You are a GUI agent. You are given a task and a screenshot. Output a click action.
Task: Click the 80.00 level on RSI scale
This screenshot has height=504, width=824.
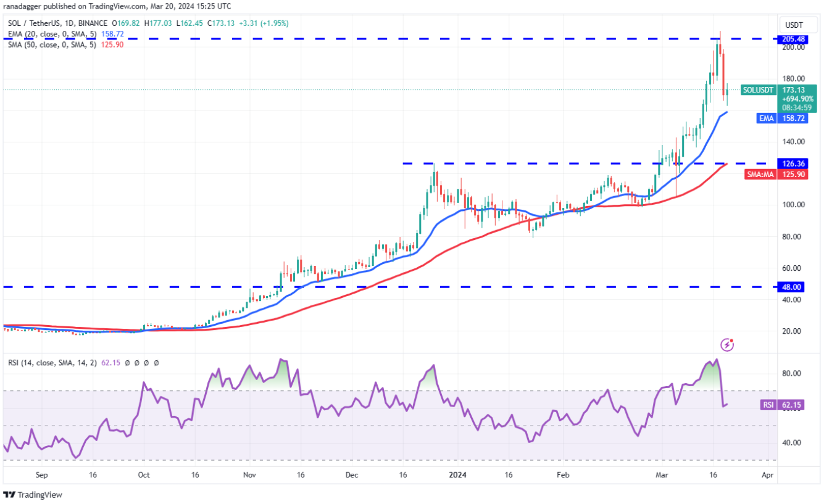(792, 373)
